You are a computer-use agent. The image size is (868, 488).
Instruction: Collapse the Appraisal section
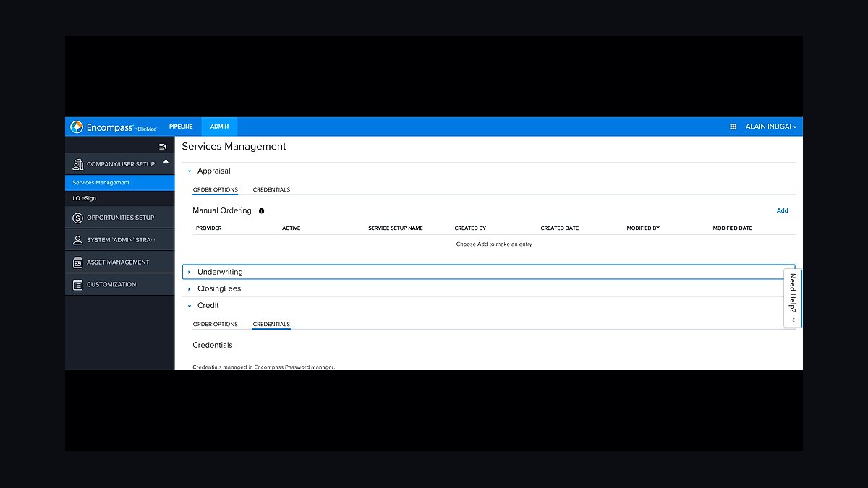(190, 171)
